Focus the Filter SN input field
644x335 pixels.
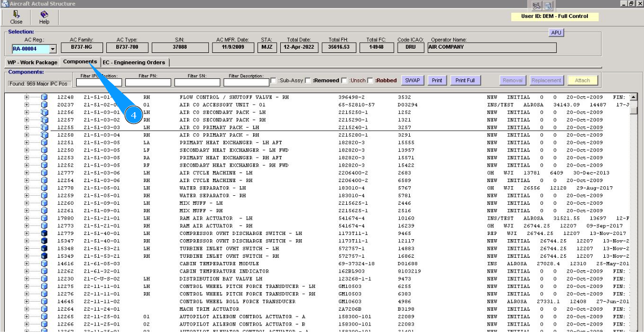point(196,83)
